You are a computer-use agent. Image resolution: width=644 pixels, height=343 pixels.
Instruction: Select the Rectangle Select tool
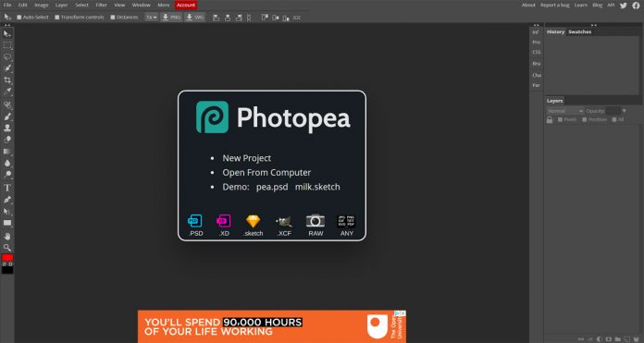pos(7,45)
